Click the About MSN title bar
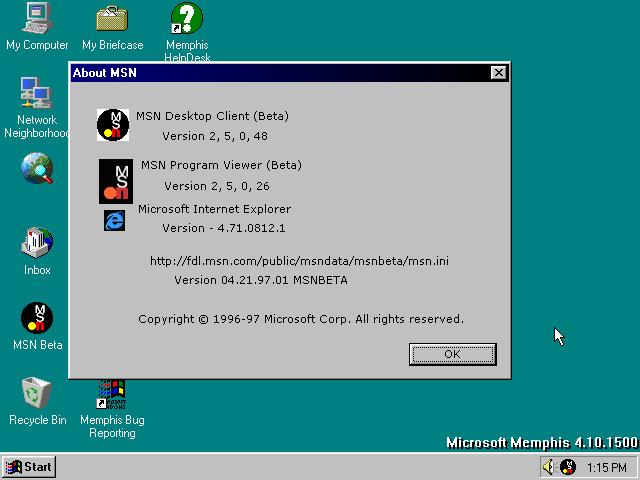The height and width of the screenshot is (480, 640). (x=289, y=73)
